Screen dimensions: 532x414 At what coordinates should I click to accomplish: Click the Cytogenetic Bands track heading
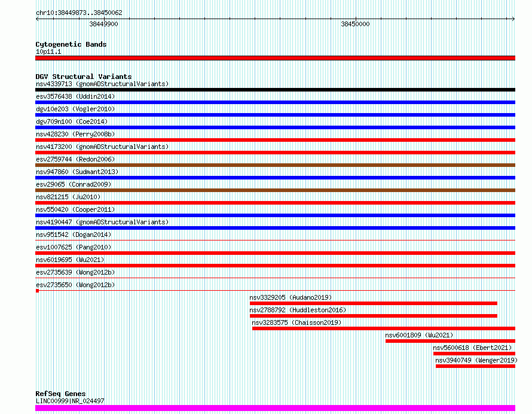point(71,44)
